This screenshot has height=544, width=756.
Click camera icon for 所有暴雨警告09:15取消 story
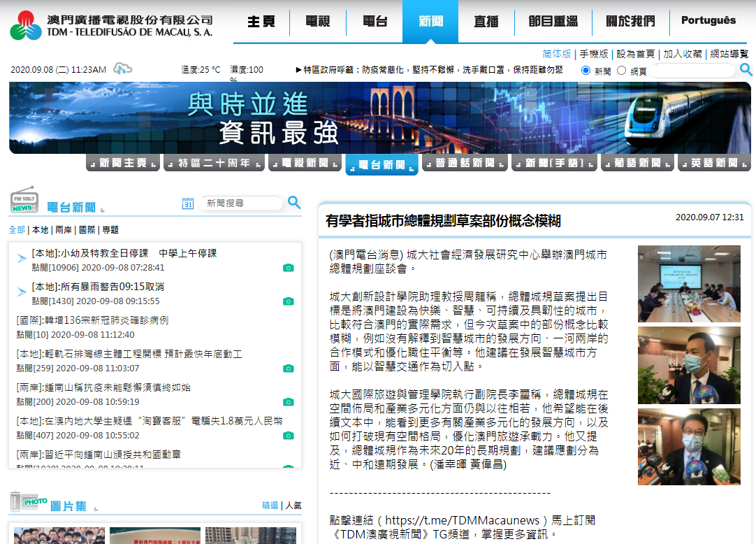pyautogui.click(x=289, y=301)
